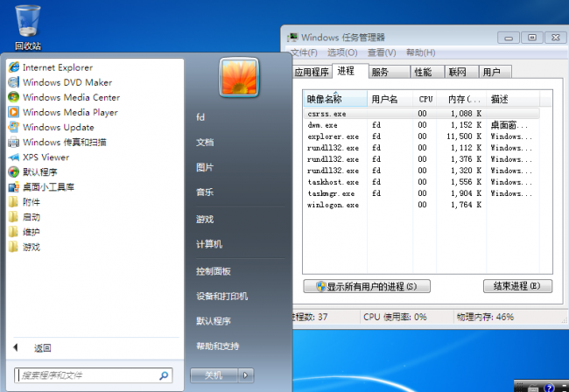Viewport: 569px width, 392px height.
Task: Select the rundll32.exe row using 1,376 K
Action: point(422,159)
